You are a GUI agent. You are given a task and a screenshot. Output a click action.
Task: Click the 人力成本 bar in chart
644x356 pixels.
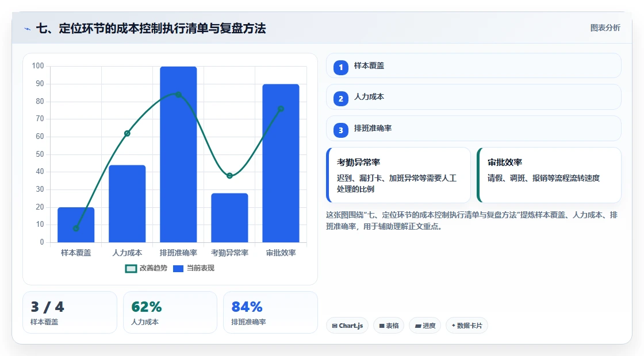pos(127,204)
